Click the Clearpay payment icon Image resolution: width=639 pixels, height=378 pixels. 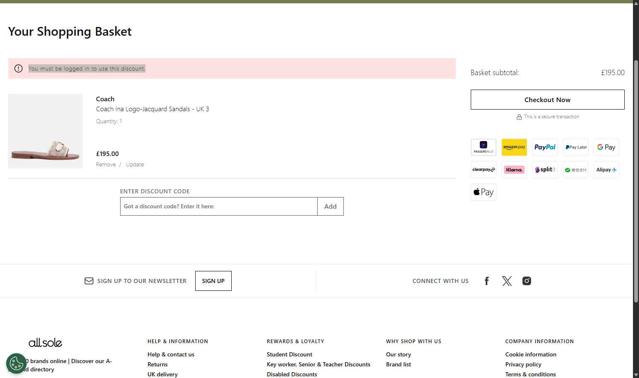click(483, 169)
